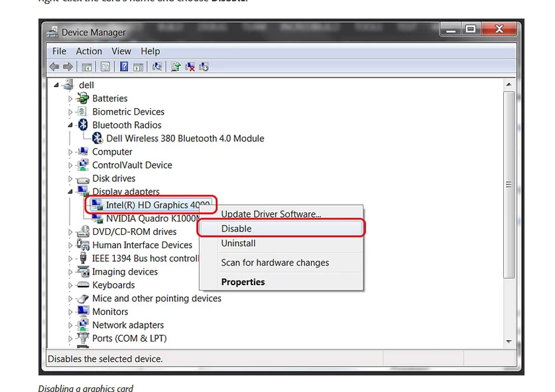This screenshot has height=392, width=555.
Task: Open the File menu
Action: tap(59, 51)
